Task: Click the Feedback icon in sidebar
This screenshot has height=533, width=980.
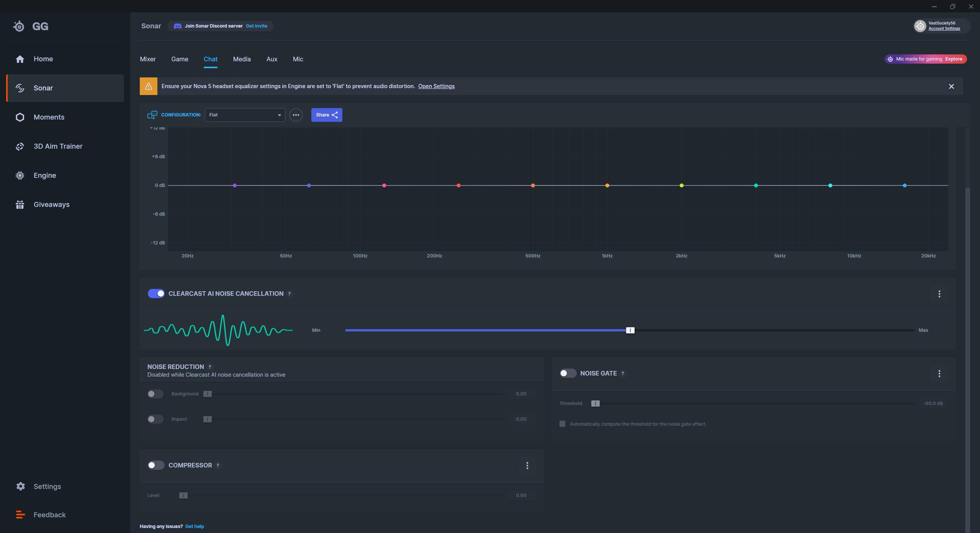Action: point(21,515)
